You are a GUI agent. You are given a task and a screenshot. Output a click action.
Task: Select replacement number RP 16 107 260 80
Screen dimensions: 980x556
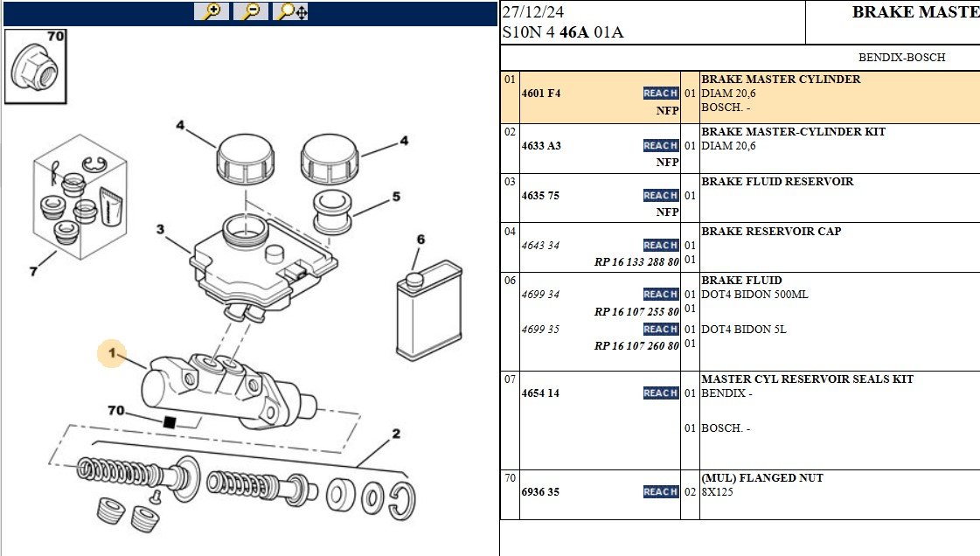pos(636,345)
